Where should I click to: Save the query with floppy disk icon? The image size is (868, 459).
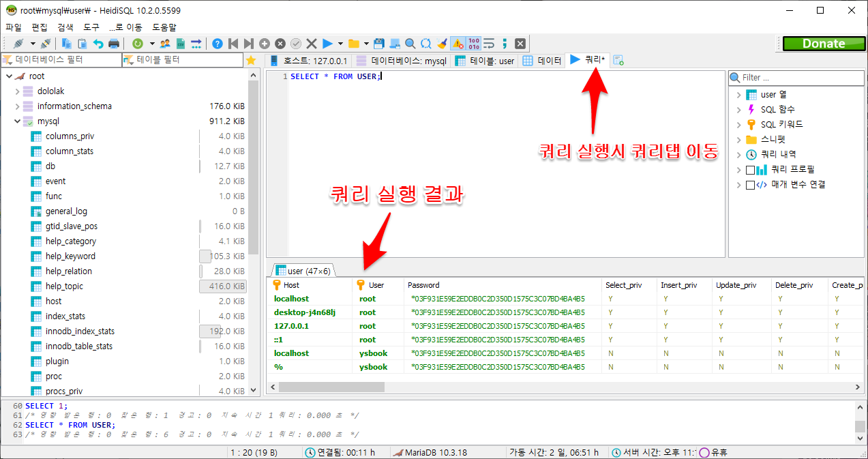379,44
